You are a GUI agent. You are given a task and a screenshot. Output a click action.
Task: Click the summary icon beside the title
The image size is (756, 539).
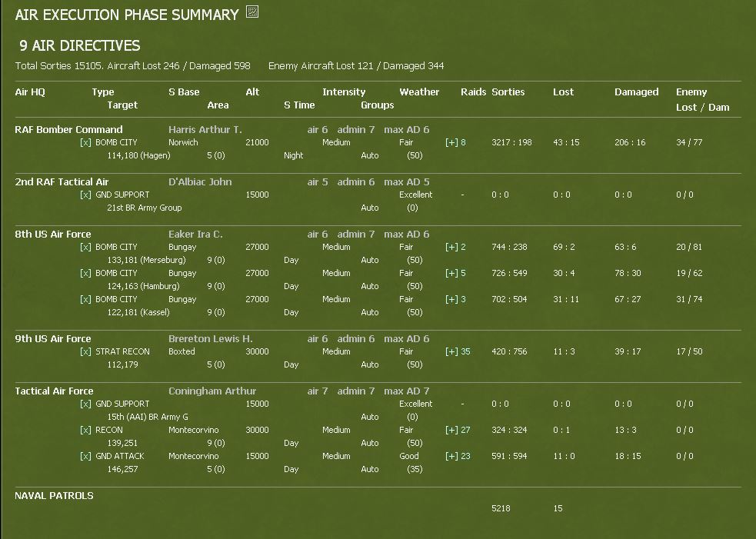coord(252,12)
